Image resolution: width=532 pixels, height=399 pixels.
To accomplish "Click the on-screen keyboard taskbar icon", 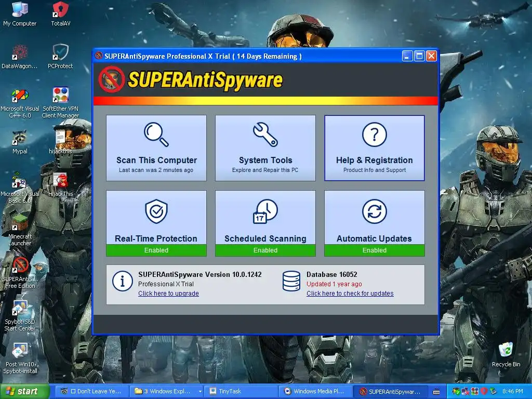I will tap(436, 392).
